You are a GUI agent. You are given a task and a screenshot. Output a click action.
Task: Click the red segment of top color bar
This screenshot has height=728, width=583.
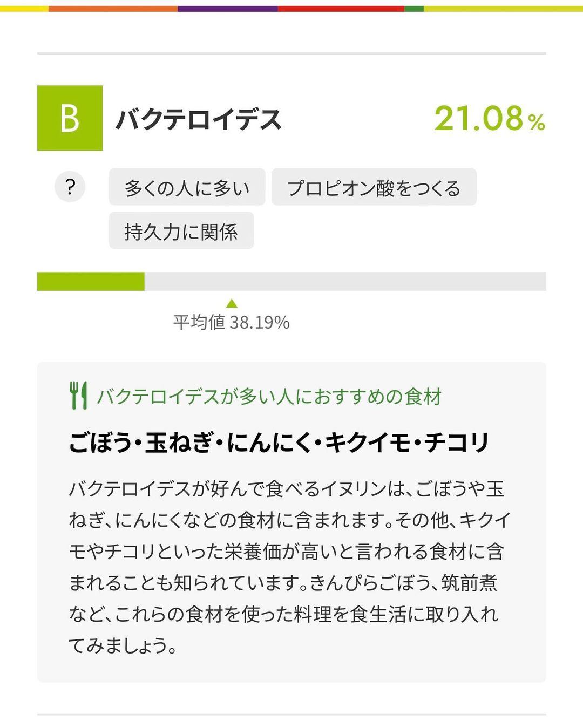[x=341, y=9]
